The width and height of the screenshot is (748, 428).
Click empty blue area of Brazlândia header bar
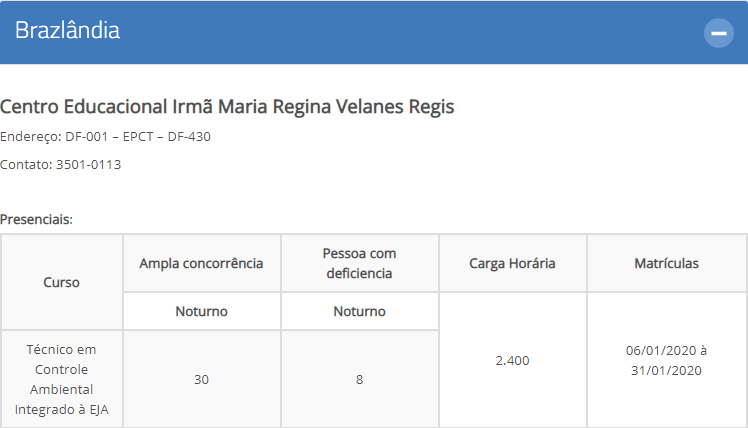pyautogui.click(x=405, y=32)
